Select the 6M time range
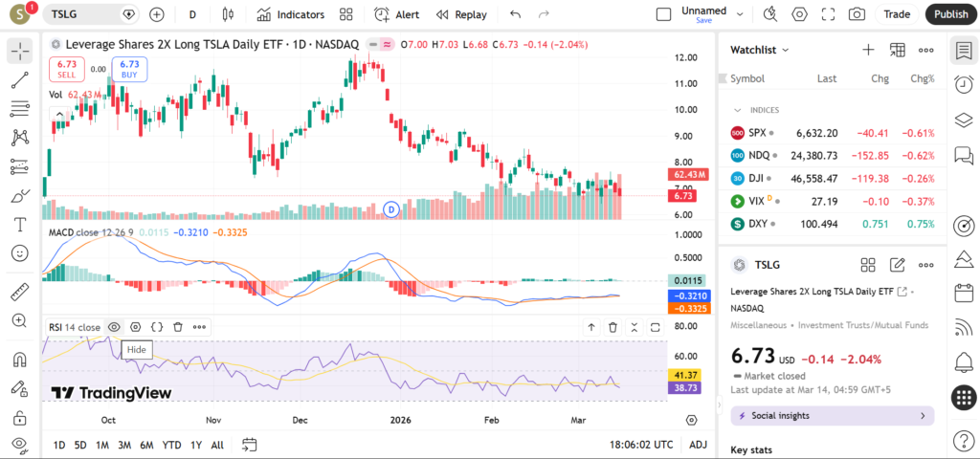Viewport: 980px width, 459px height. pos(146,445)
